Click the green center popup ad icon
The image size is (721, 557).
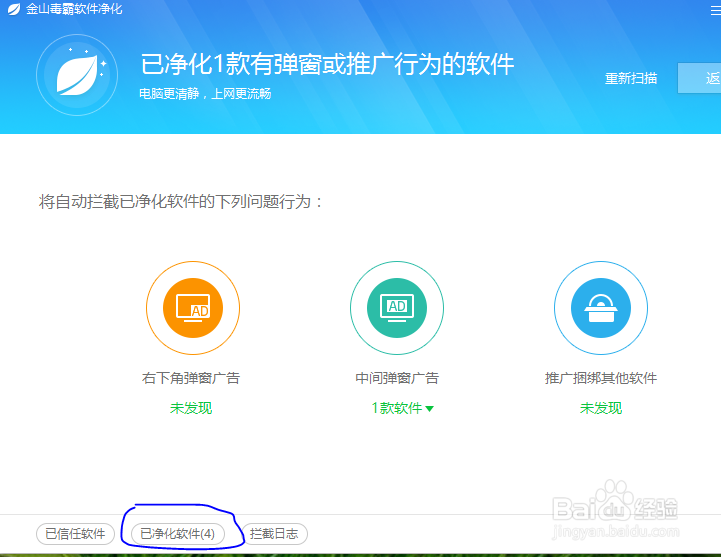397,308
